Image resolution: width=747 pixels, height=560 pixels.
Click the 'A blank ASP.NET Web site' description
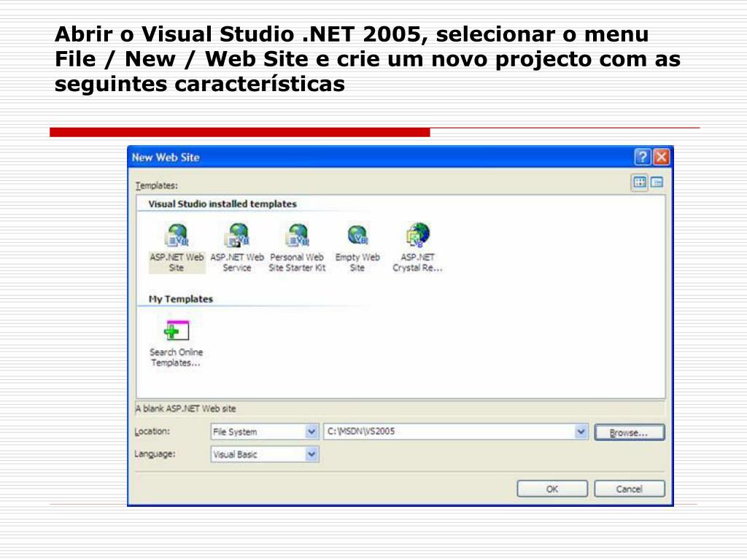(185, 408)
